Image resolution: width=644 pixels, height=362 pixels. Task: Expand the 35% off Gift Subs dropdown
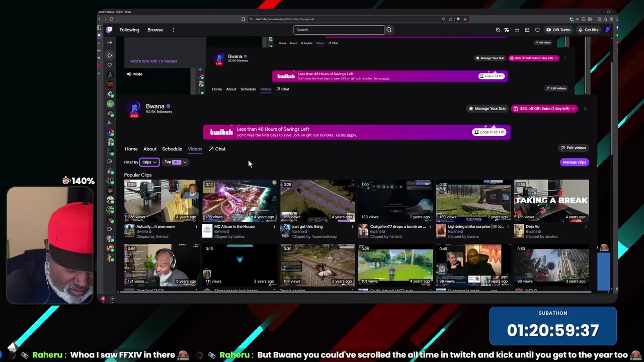[544, 108]
